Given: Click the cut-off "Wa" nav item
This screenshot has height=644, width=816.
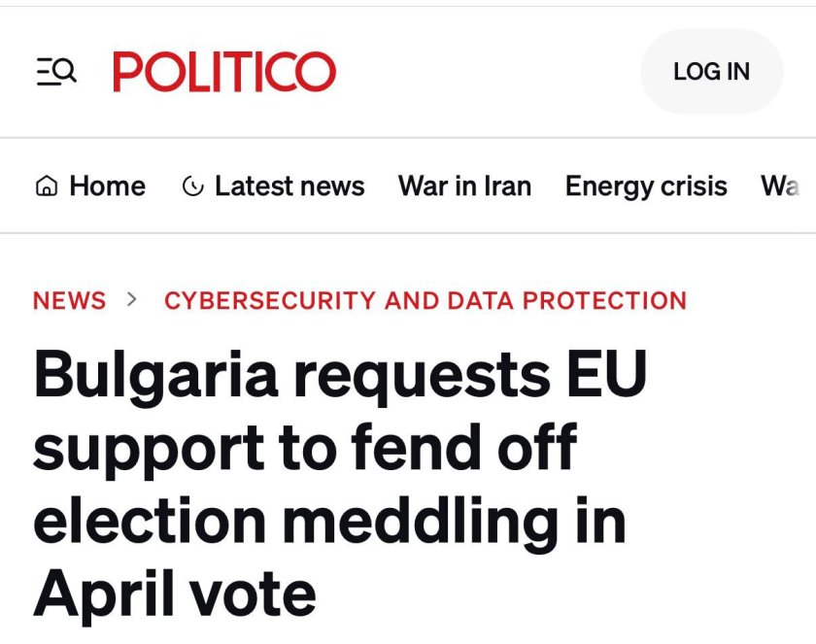Looking at the screenshot, I should click(x=781, y=186).
